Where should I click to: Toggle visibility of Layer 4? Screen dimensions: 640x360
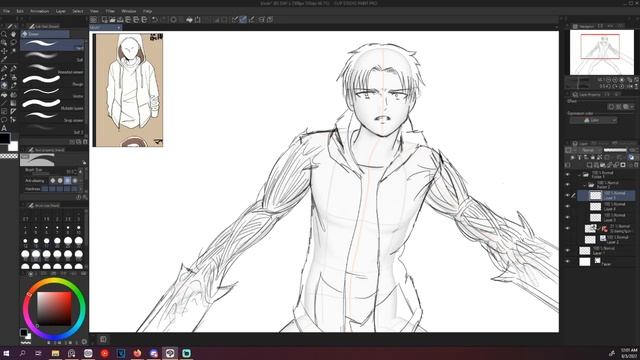568,207
